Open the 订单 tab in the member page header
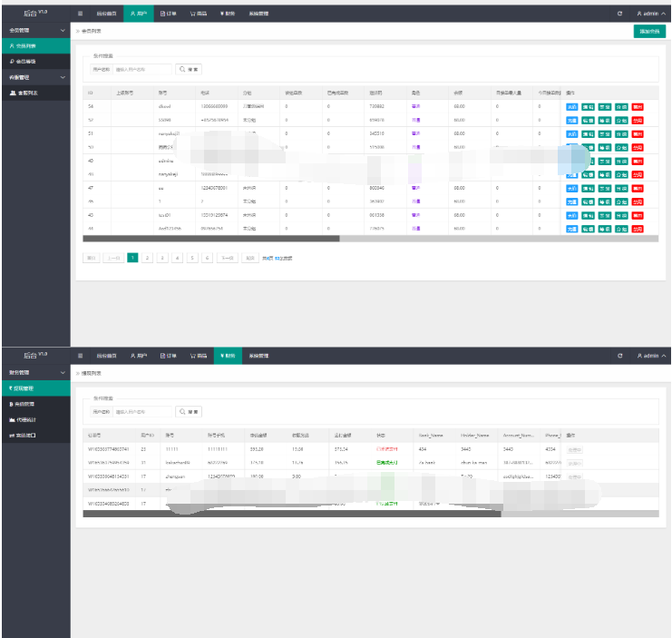Screen dimensions: 672x638 click(168, 14)
